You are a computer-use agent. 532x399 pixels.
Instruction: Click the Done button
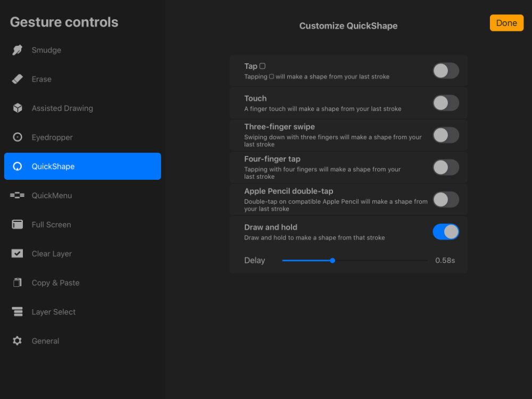click(506, 23)
